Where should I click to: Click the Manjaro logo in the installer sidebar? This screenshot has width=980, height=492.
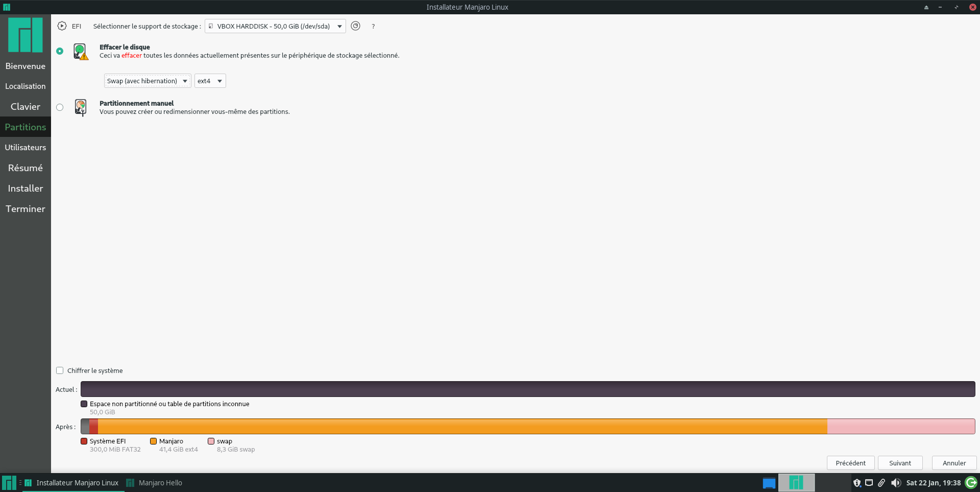point(25,35)
